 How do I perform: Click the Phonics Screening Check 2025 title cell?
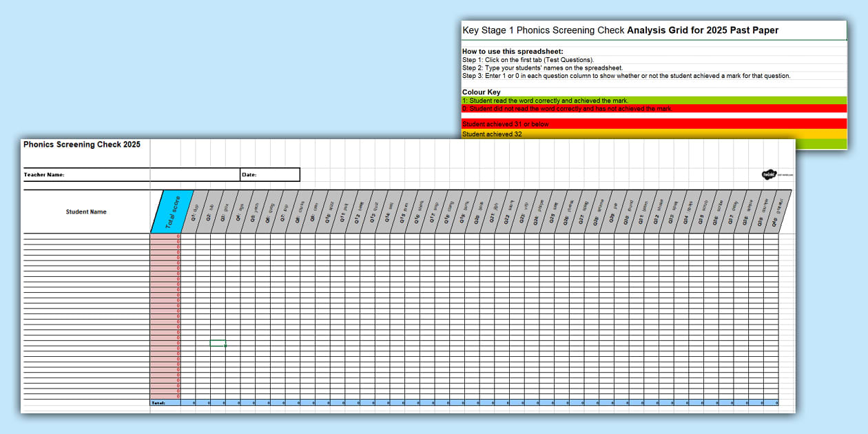pyautogui.click(x=83, y=145)
